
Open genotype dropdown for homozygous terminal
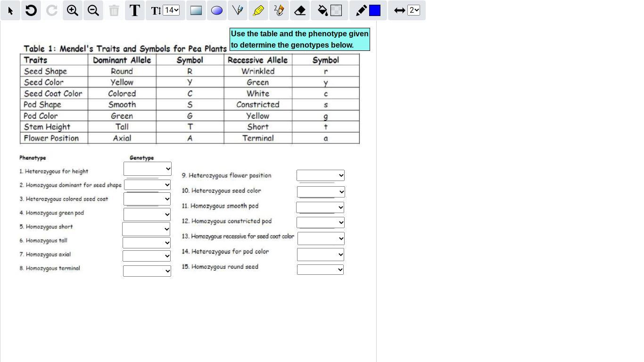(x=147, y=271)
